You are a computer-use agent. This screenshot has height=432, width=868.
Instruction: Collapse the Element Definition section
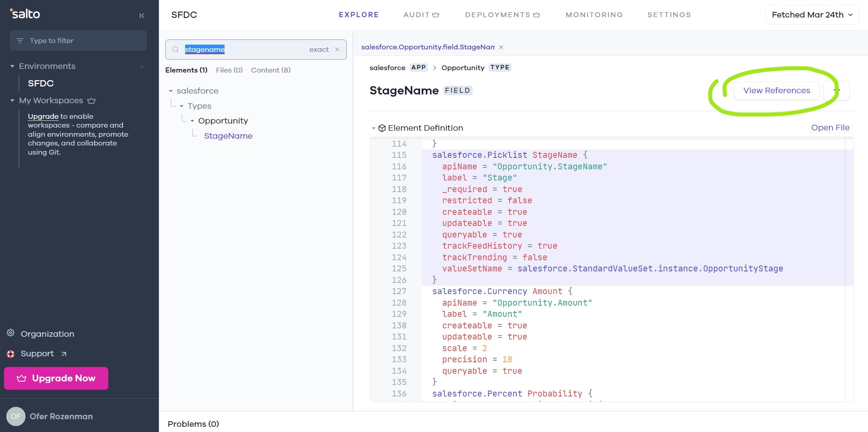click(373, 128)
